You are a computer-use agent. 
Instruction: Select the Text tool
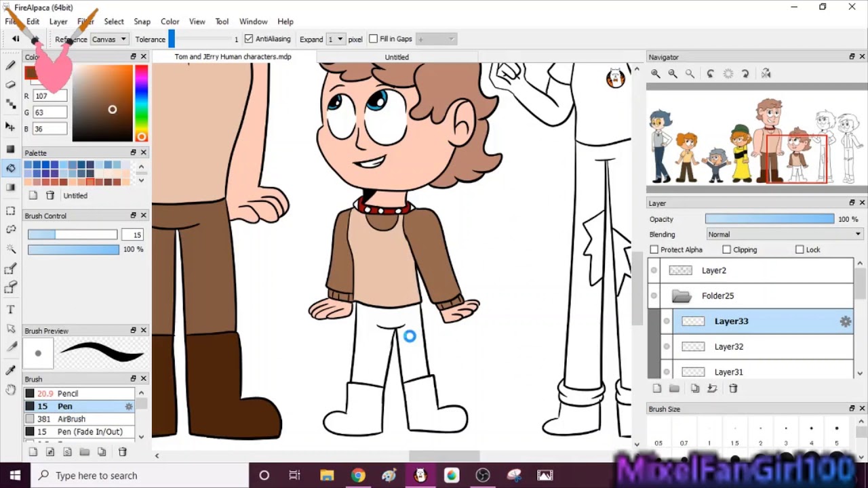point(10,310)
